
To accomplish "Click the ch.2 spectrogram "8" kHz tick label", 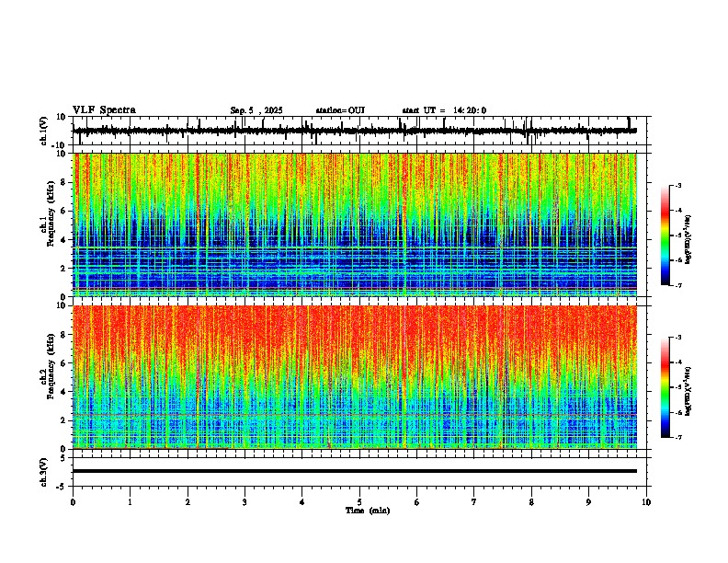I will coord(63,335).
